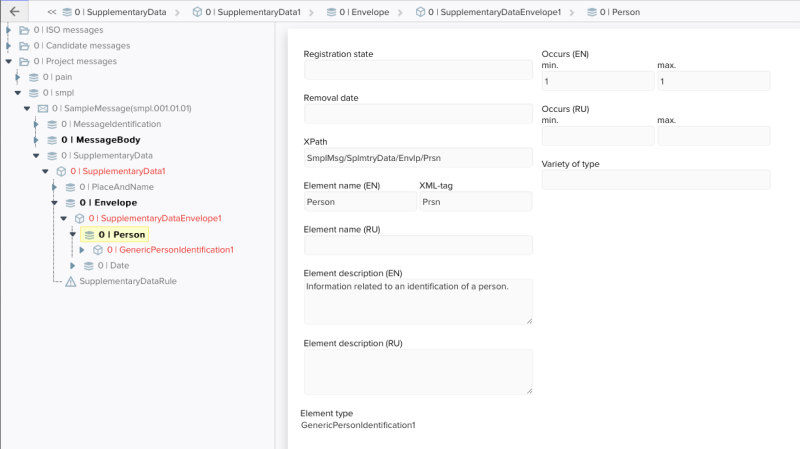Image resolution: width=800 pixels, height=449 pixels.
Task: Click the ISO messages folder icon
Action: (x=24, y=30)
